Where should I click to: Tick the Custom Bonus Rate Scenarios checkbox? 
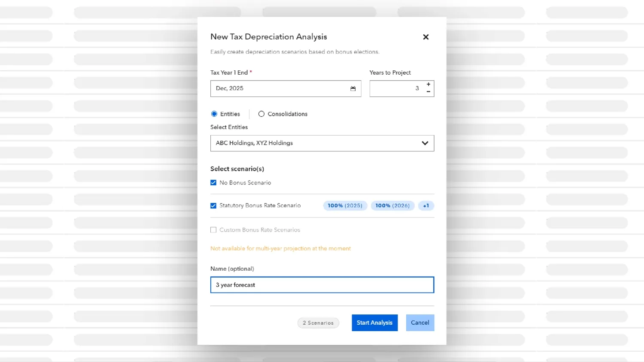(213, 230)
